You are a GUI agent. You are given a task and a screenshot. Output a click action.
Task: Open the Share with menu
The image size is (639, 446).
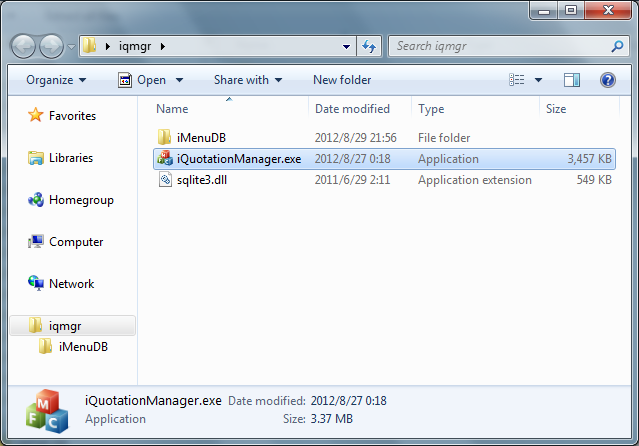[x=248, y=80]
